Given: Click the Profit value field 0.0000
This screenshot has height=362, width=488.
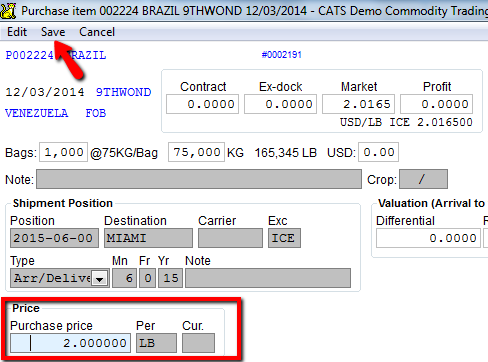Looking at the screenshot, I should coord(436,104).
